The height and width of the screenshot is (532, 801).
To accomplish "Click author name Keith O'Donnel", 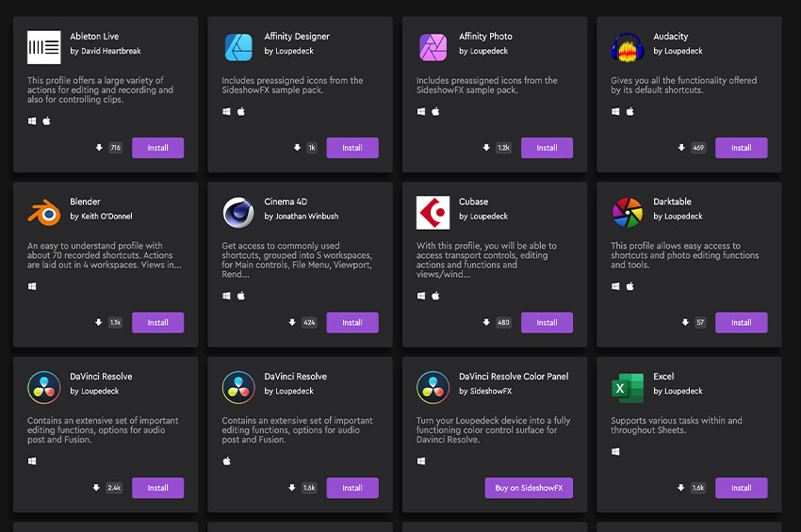I will [106, 217].
